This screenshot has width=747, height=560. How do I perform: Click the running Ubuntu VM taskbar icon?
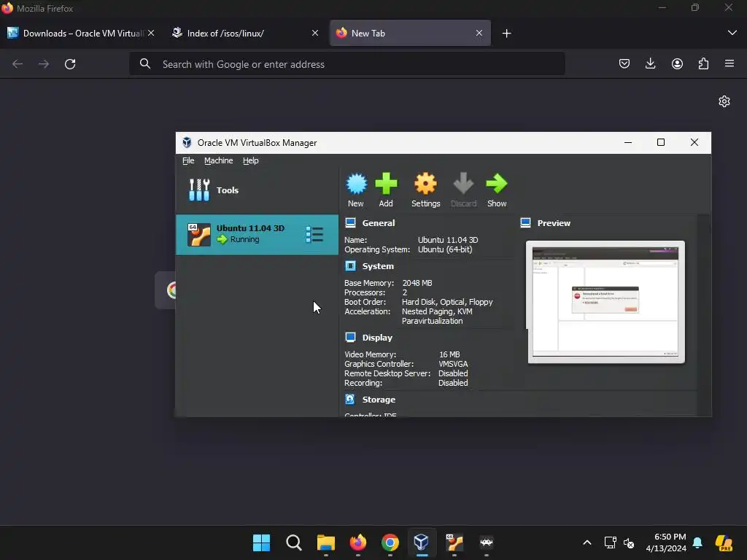[x=454, y=542]
